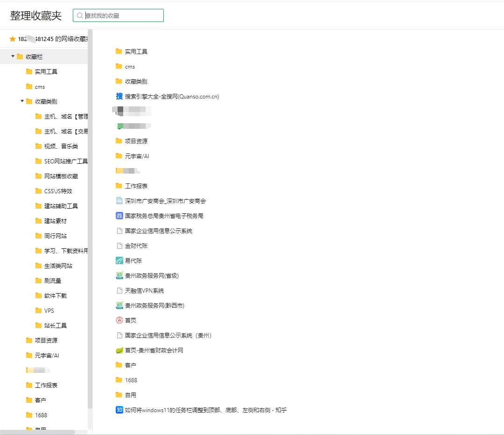Open 学习、下载资料 folder in the tree
The width and height of the screenshot is (504, 435).
[x=66, y=251]
